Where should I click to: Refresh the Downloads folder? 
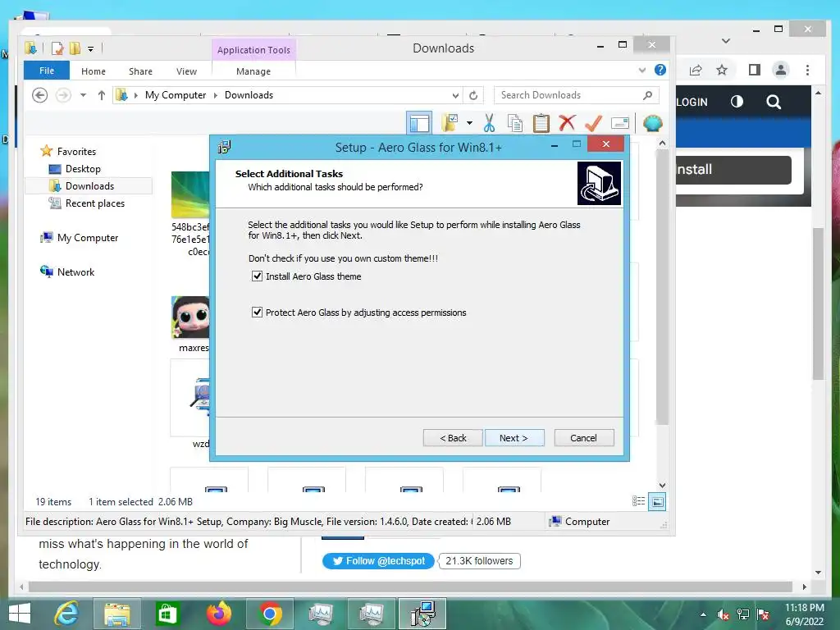pyautogui.click(x=473, y=95)
